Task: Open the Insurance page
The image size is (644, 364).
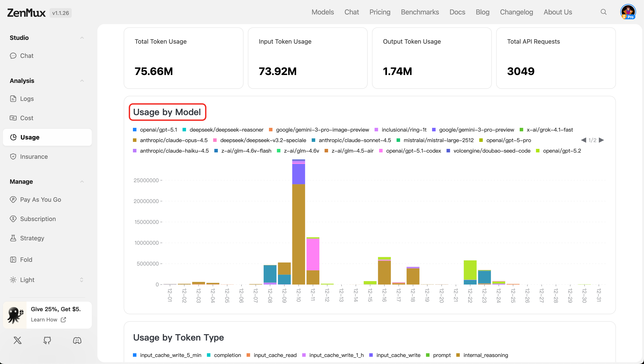Action: point(34,157)
